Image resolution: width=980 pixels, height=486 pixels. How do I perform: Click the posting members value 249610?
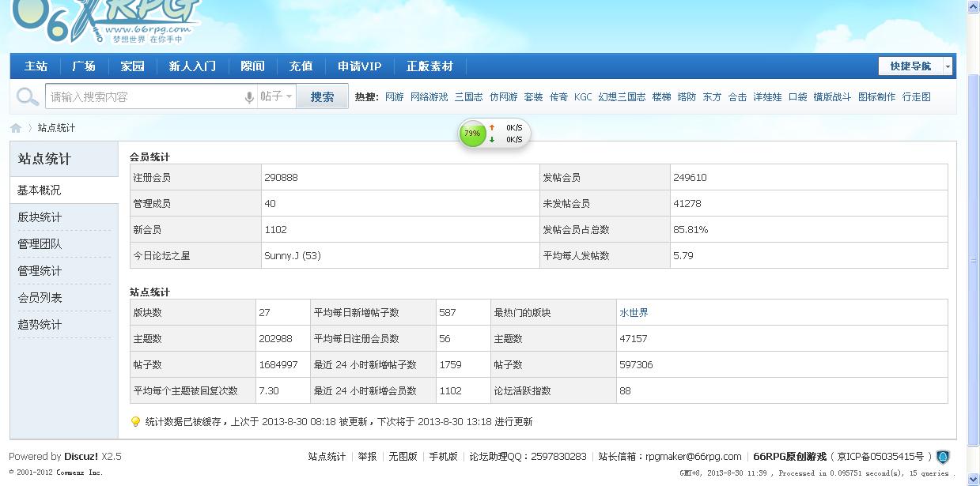(691, 178)
